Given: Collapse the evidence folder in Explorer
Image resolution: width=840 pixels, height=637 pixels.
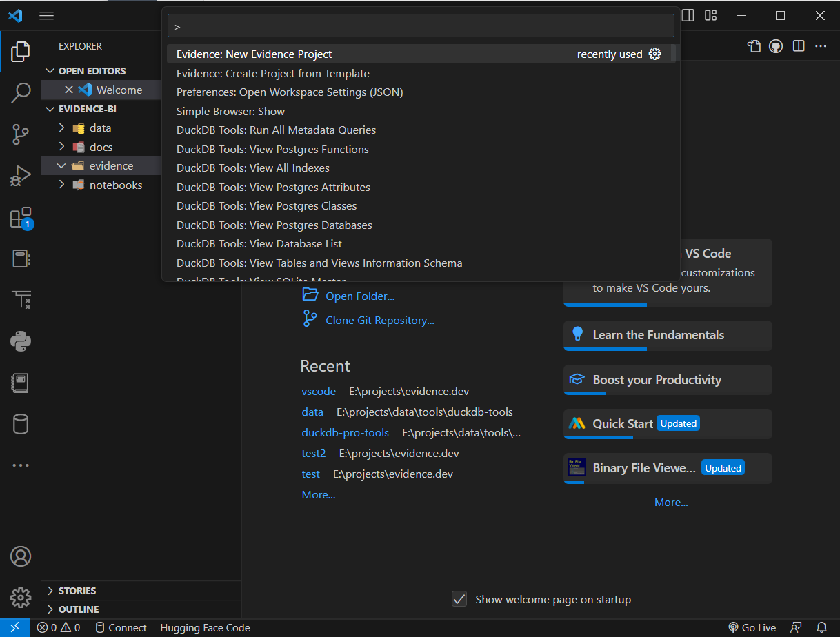Looking at the screenshot, I should click(x=61, y=165).
